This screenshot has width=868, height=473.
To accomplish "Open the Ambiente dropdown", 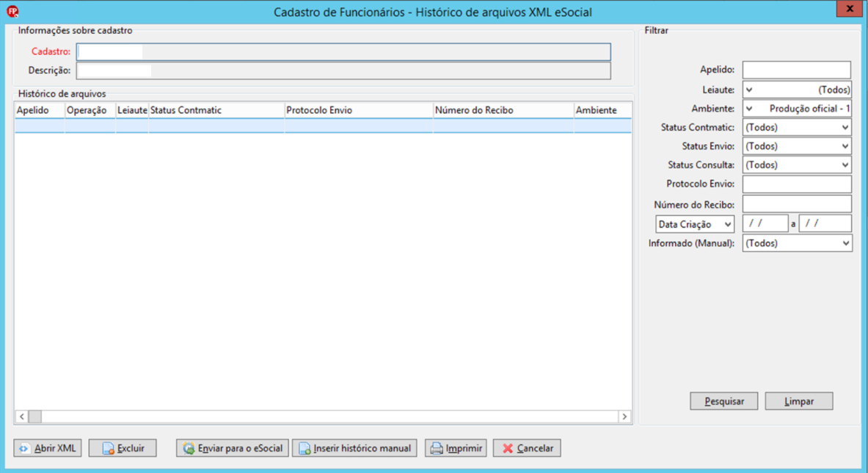I will coord(797,109).
